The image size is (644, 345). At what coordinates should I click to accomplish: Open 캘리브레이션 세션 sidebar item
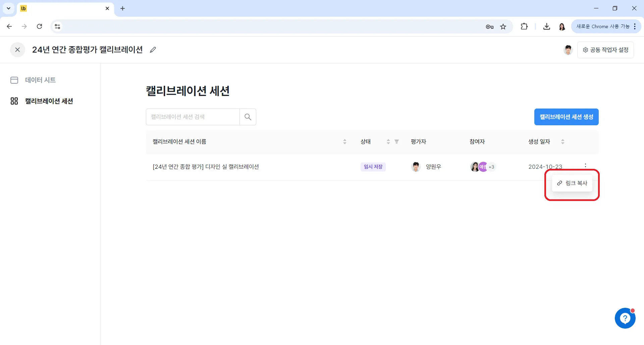tap(49, 101)
